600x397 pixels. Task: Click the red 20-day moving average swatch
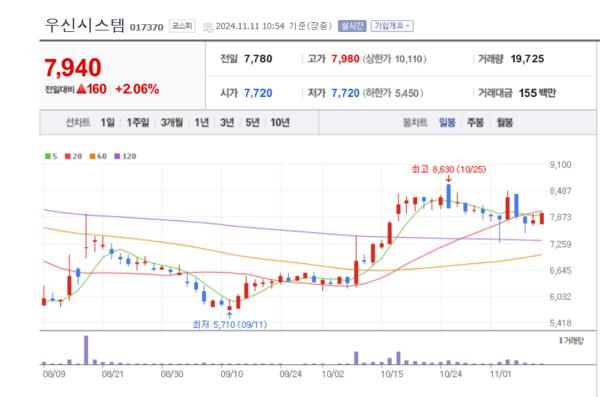(68, 156)
